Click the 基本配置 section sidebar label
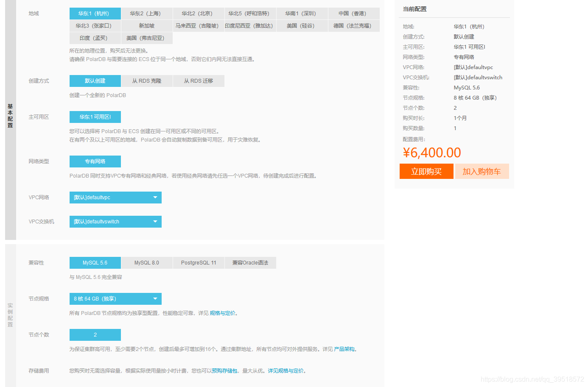 tap(10, 116)
